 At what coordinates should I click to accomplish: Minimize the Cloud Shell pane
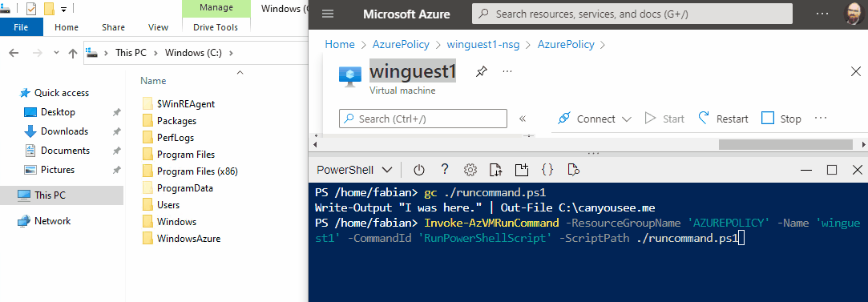coord(806,170)
